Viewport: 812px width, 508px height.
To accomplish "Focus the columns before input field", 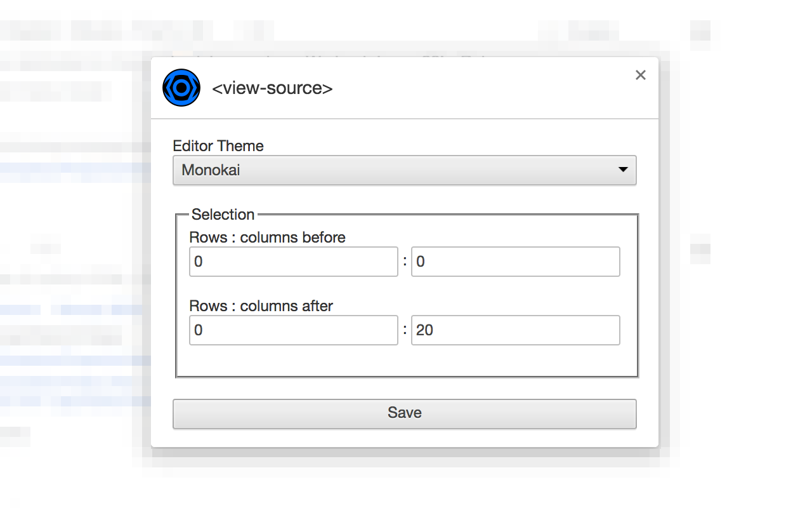I will (515, 262).
